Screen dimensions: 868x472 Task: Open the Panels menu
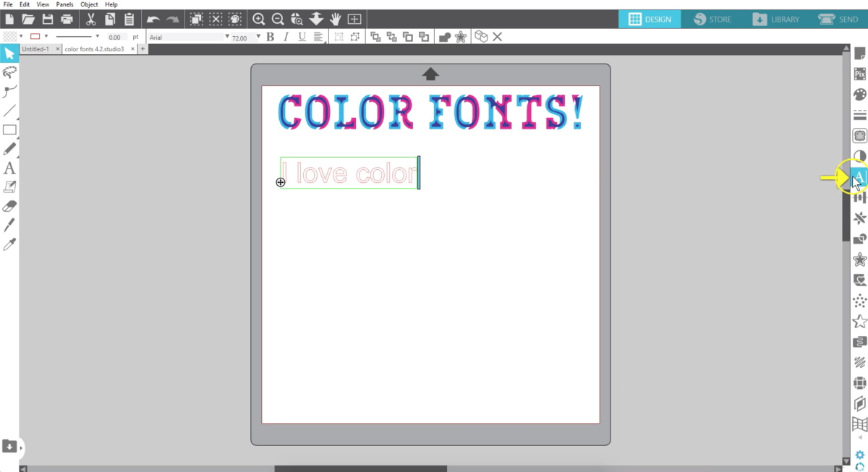[x=64, y=4]
